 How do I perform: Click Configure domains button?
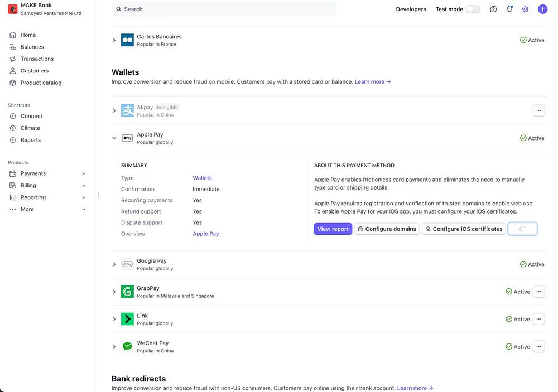coord(387,229)
